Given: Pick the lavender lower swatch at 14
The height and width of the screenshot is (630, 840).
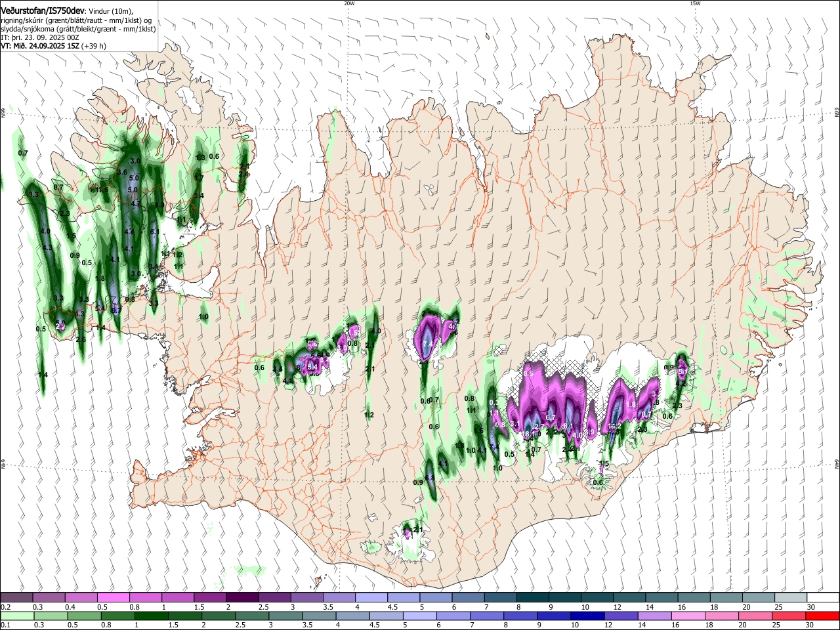Looking at the screenshot, I should (x=654, y=616).
